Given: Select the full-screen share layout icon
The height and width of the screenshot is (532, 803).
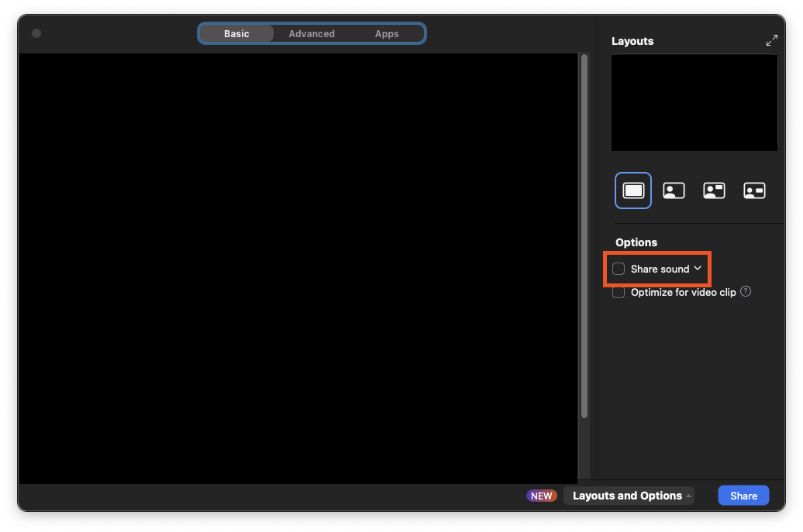Looking at the screenshot, I should point(633,190).
